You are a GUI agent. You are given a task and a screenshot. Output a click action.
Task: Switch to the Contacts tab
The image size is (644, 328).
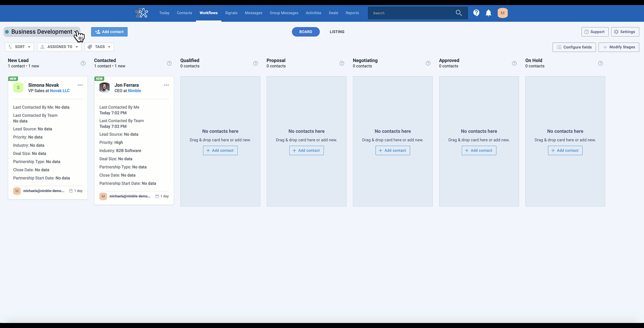184,13
